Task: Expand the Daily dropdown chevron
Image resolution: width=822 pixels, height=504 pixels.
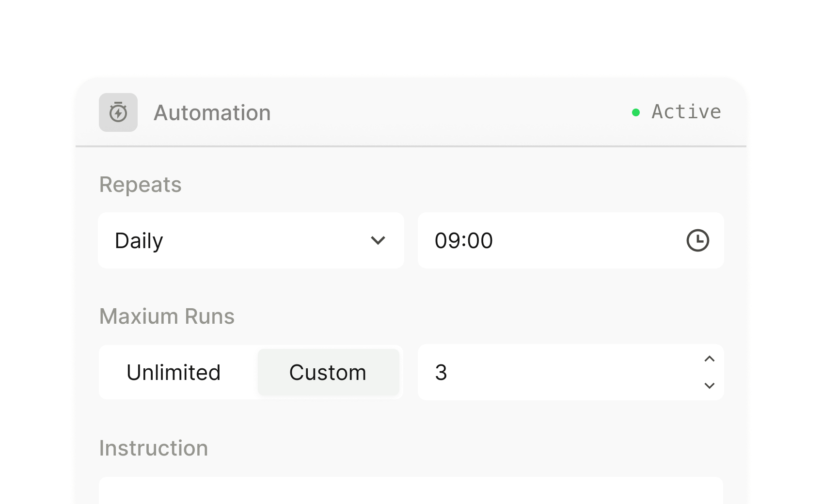Action: click(378, 240)
